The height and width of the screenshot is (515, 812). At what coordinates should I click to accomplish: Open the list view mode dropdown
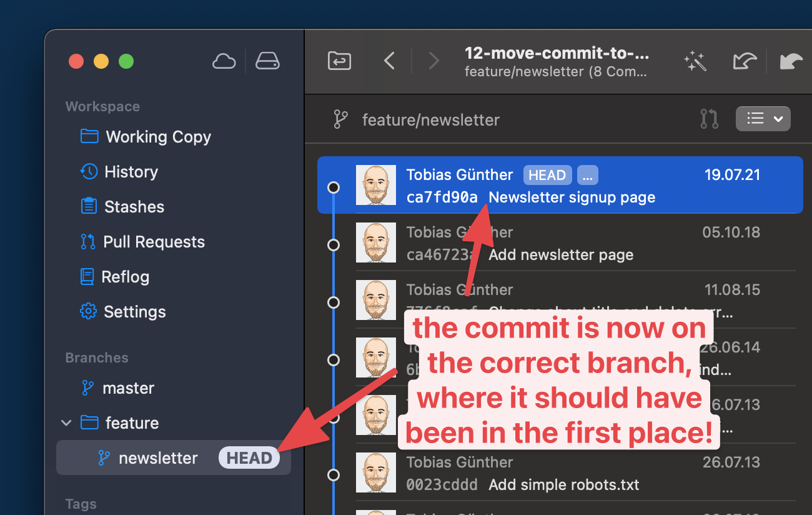click(x=763, y=119)
